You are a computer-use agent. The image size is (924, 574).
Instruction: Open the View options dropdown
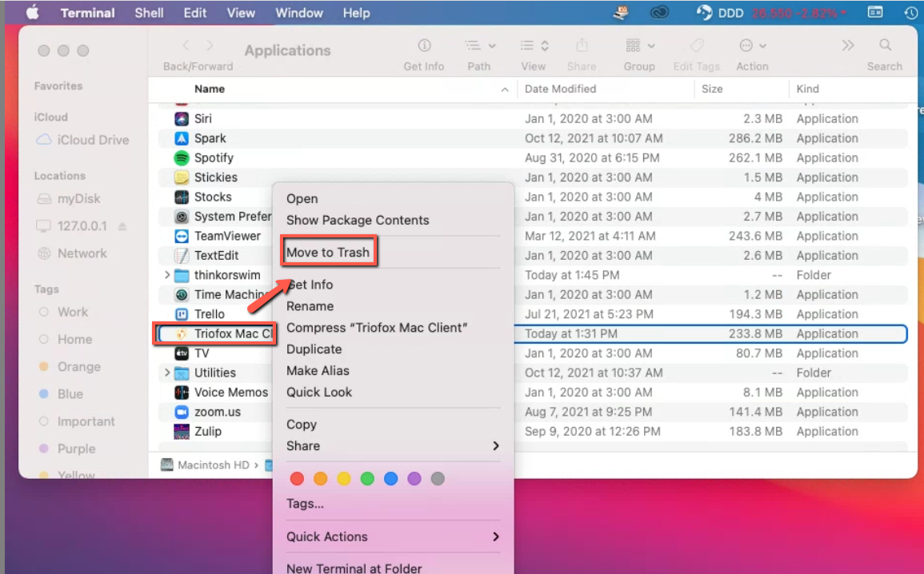pyautogui.click(x=534, y=46)
